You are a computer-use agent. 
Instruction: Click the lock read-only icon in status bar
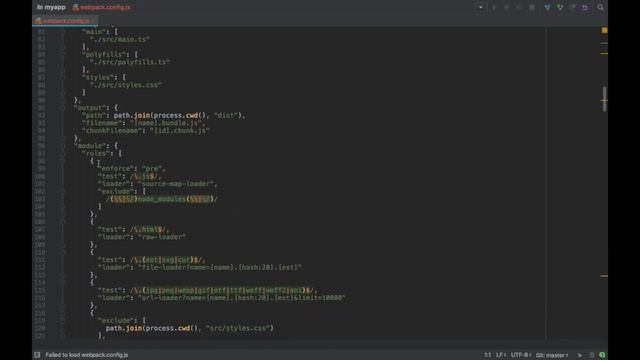coord(591,355)
